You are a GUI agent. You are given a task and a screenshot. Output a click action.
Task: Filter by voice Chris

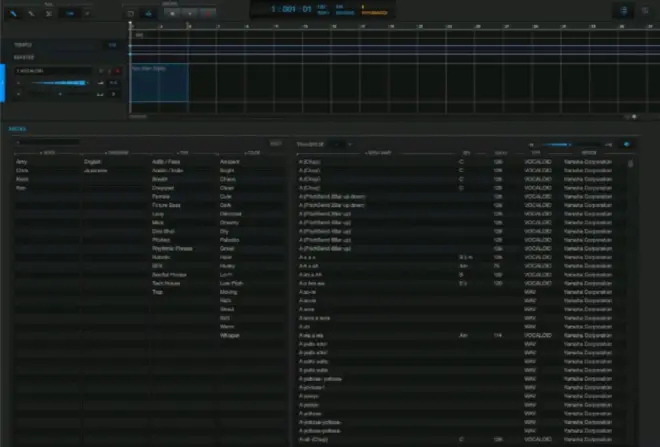coord(22,170)
